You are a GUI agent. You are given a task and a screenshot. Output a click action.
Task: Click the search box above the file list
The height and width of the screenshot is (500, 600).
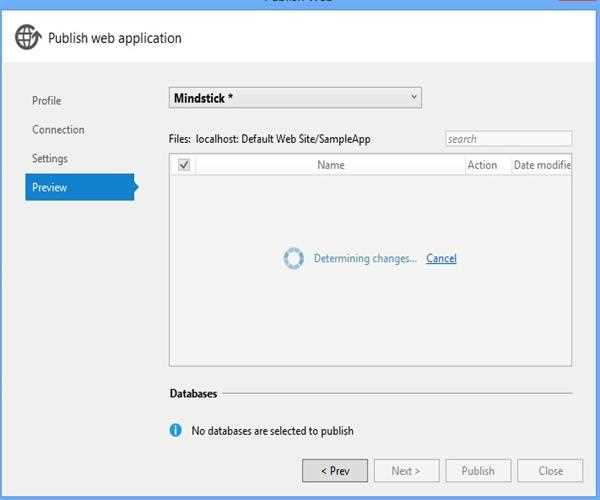coord(508,139)
